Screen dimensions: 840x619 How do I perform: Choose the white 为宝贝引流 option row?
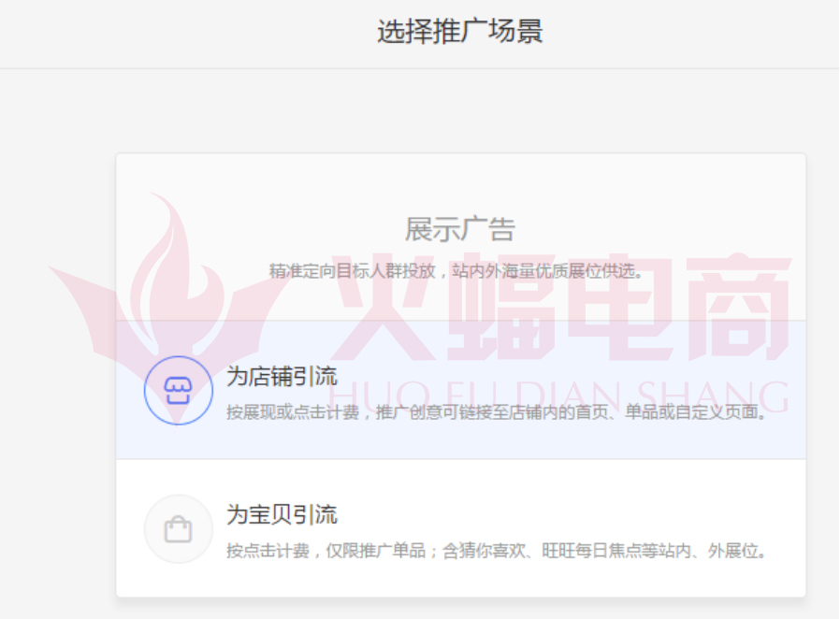pyautogui.click(x=461, y=528)
